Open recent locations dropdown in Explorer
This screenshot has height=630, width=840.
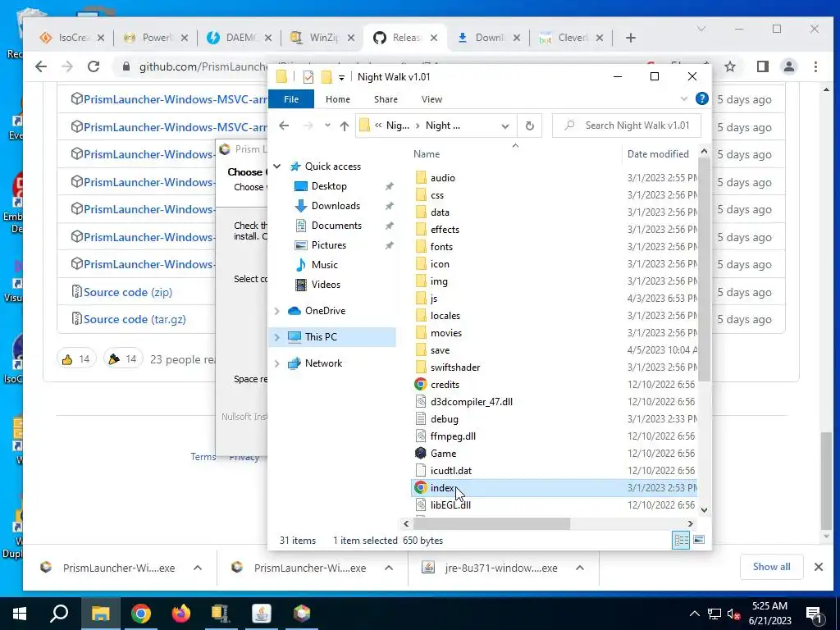(327, 126)
